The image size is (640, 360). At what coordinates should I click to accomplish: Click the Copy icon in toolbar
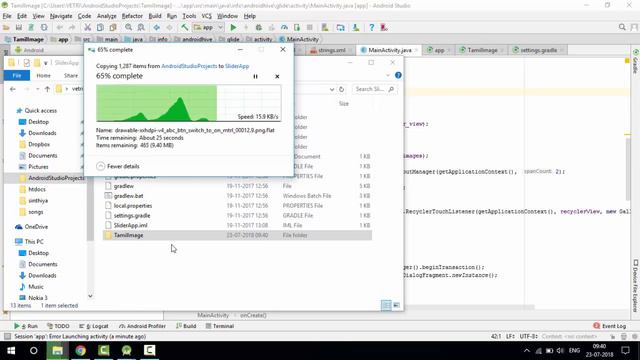click(100, 27)
